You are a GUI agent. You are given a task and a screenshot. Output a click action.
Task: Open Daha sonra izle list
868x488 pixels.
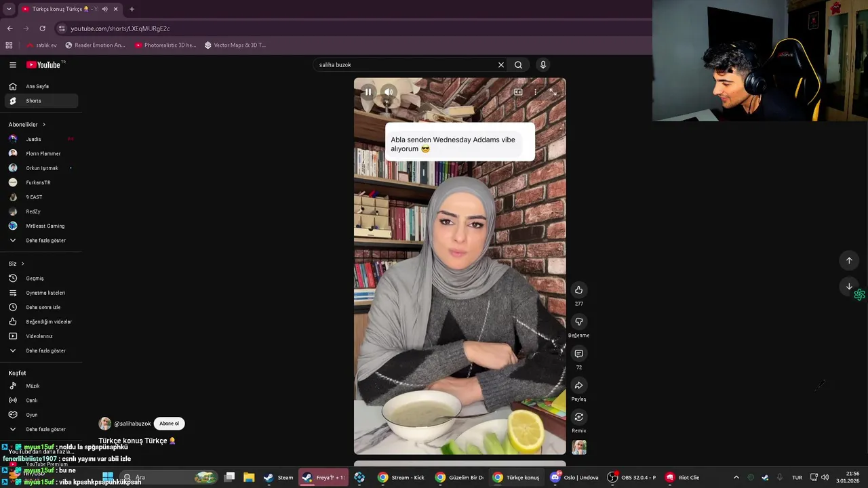[x=41, y=307]
